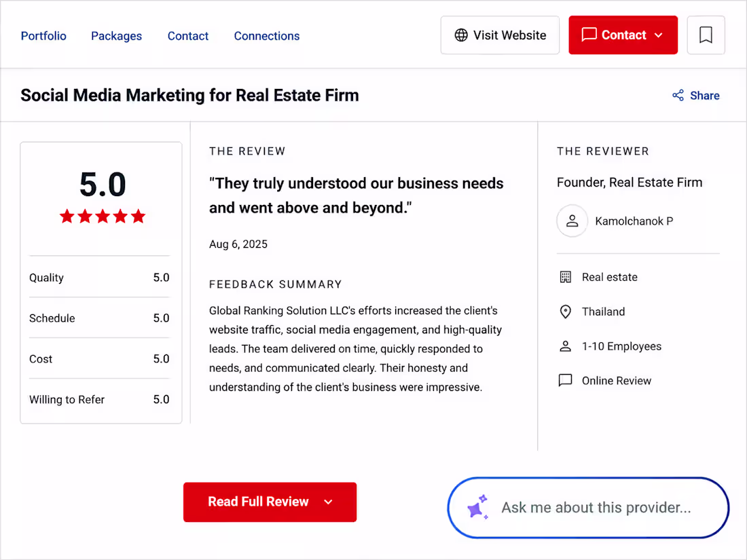Go to the Contact nav link

click(x=187, y=36)
